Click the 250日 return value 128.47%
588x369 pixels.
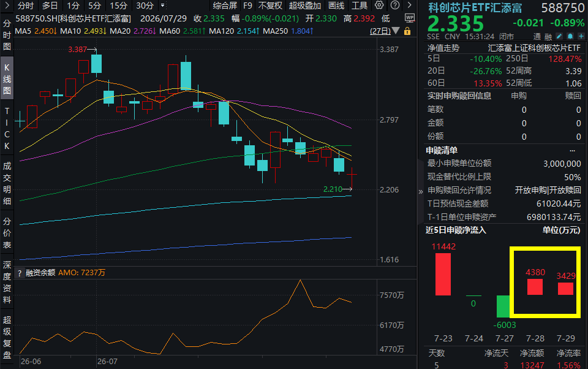[x=565, y=59]
